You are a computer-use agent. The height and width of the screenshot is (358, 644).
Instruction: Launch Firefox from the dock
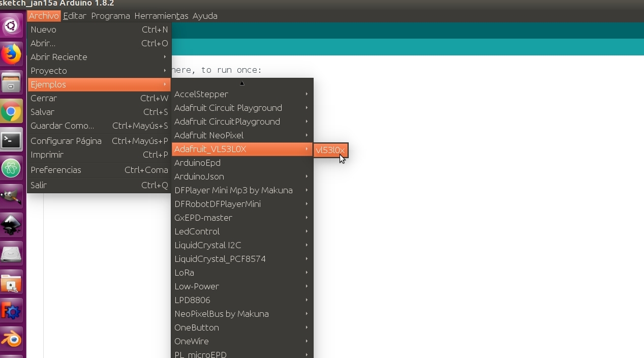[11, 54]
